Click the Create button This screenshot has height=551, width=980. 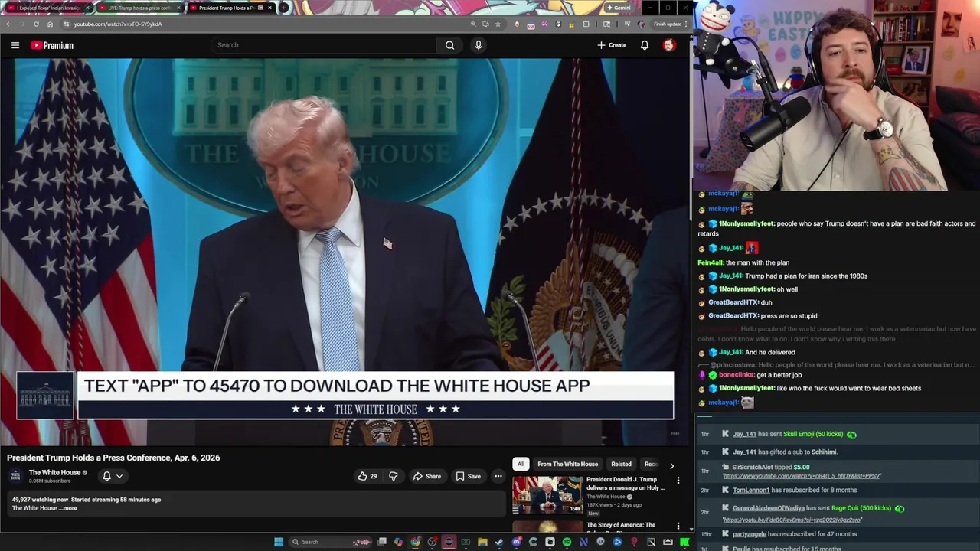point(612,45)
